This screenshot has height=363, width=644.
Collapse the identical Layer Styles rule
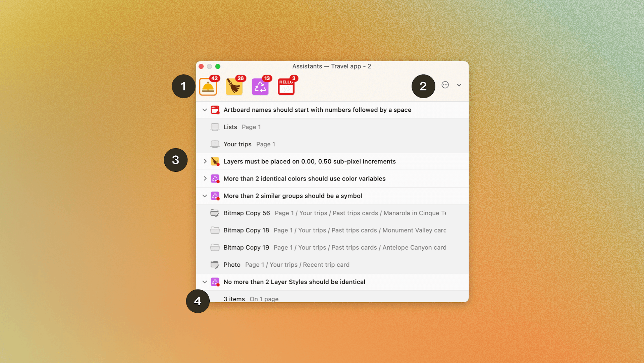point(205,282)
